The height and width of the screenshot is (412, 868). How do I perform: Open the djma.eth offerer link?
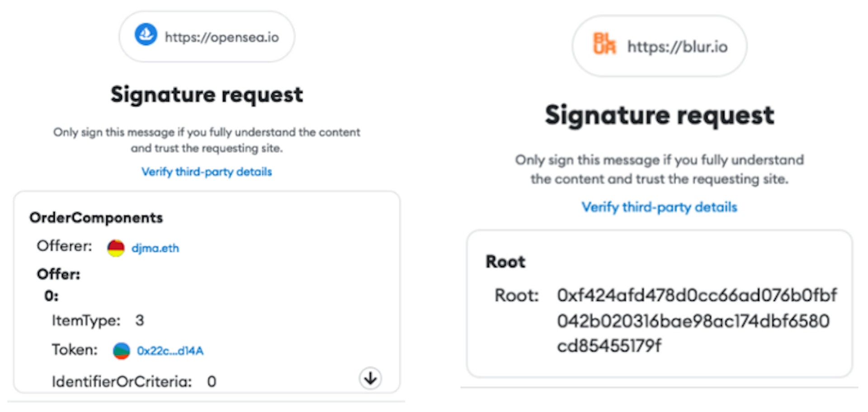pos(155,248)
